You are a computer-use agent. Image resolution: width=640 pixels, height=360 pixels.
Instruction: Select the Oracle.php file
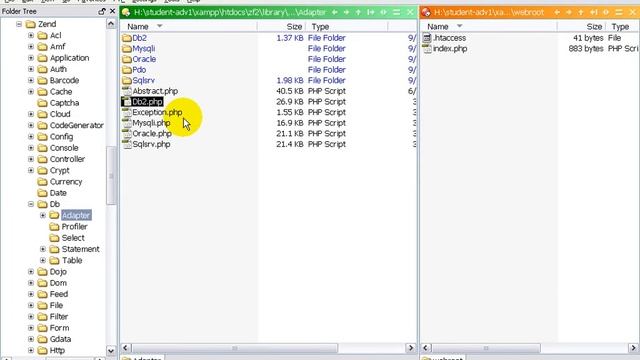(x=152, y=133)
